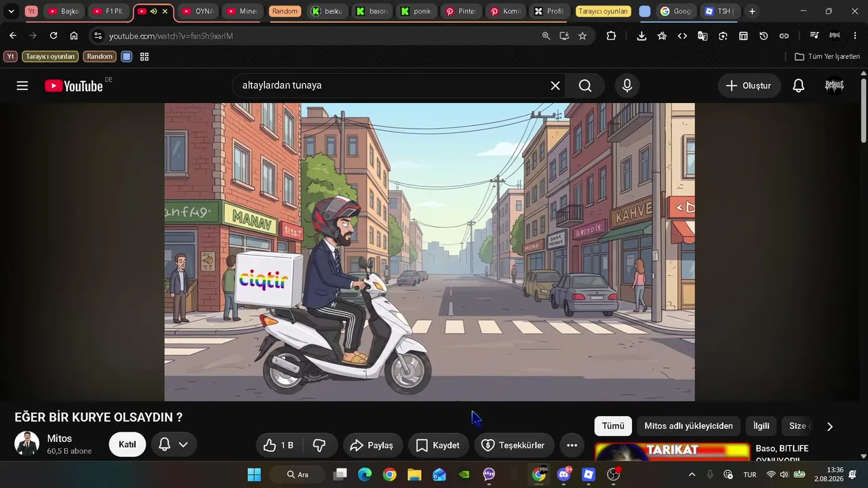868x488 pixels.
Task: Open the YouTube guide hamburger menu
Action: pos(22,85)
